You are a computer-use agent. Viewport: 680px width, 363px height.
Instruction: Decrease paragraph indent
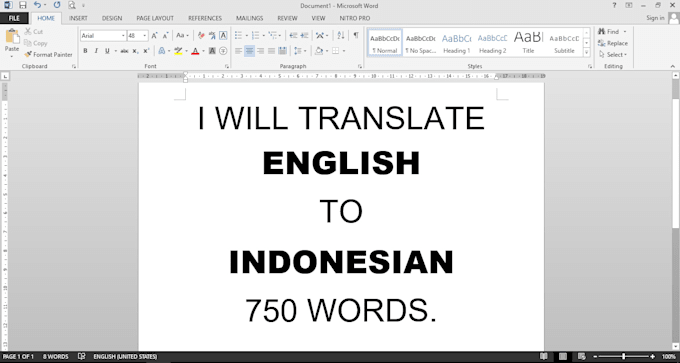click(294, 36)
